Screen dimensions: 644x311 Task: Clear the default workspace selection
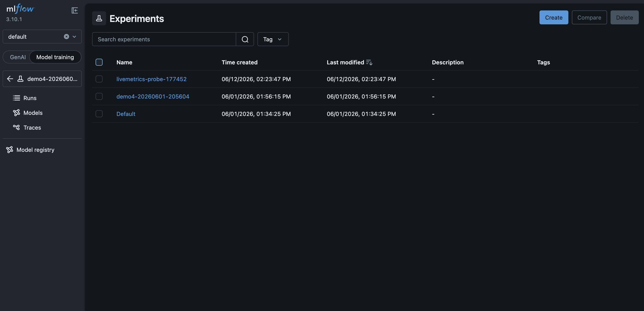coord(66,37)
